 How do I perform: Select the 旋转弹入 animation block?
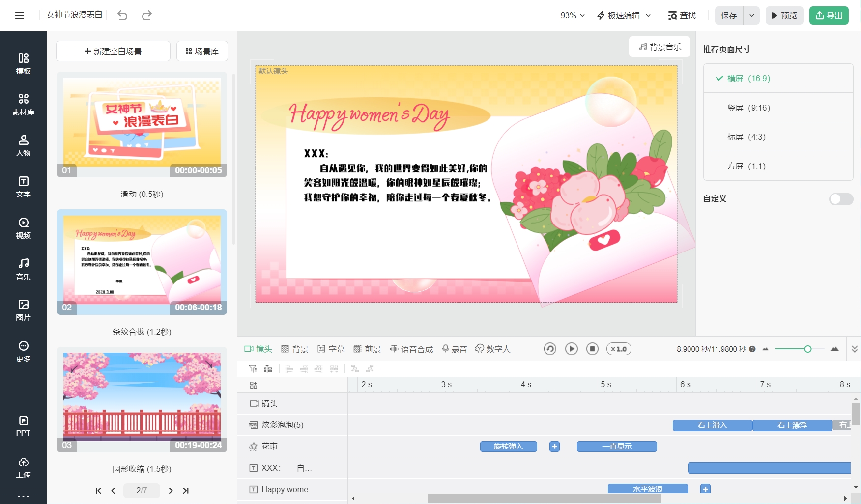tap(508, 447)
